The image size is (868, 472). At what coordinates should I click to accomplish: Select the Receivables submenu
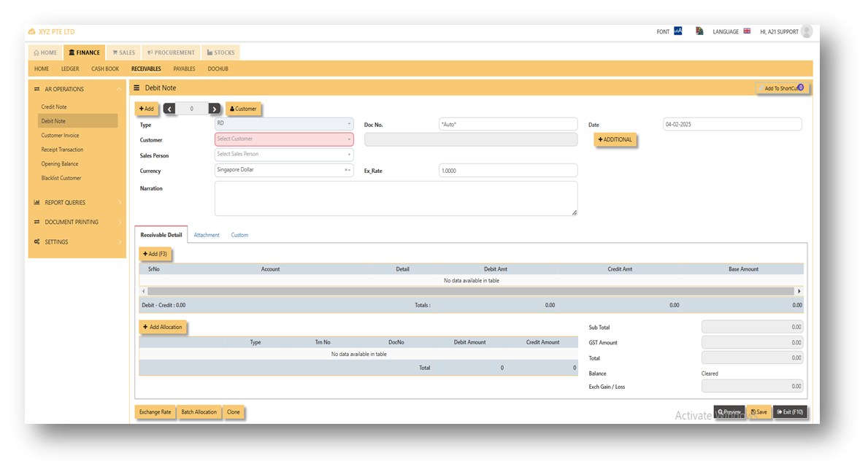(146, 69)
